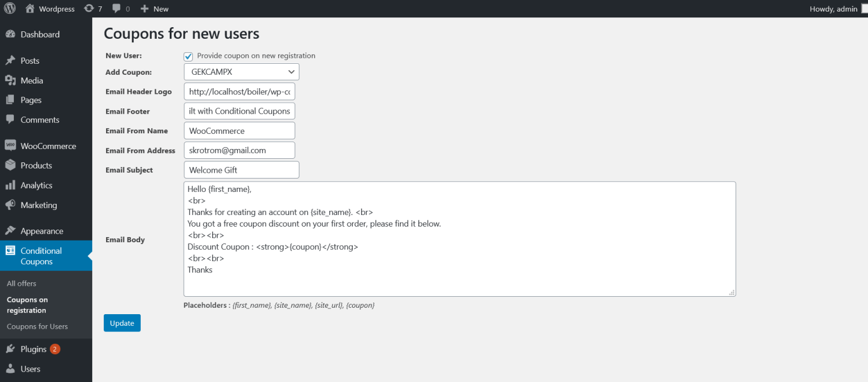This screenshot has width=868, height=382.
Task: Click the sidebar Comments icon
Action: [10, 119]
